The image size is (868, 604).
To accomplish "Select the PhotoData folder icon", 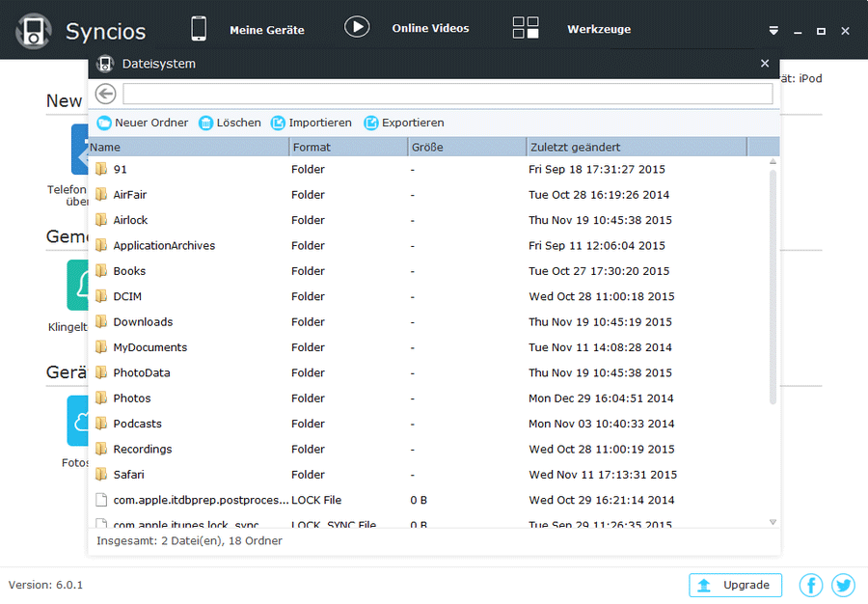I will (100, 372).
